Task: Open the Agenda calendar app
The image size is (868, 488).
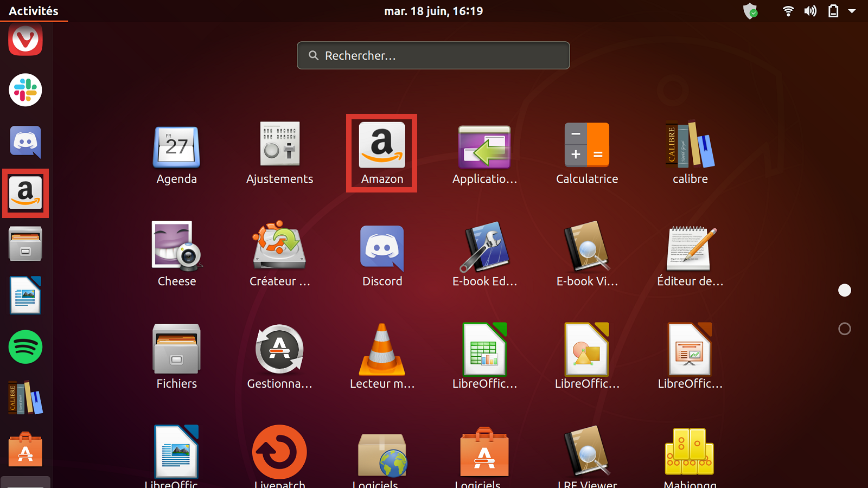Action: [176, 146]
